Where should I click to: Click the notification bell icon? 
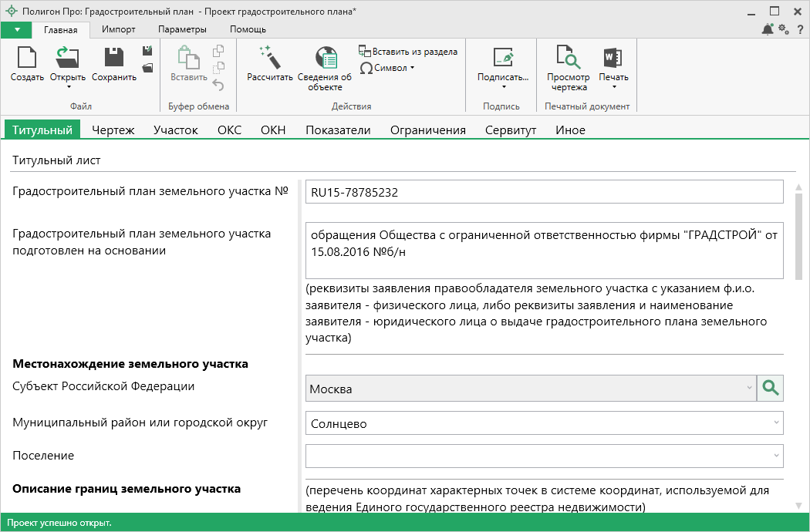pyautogui.click(x=768, y=29)
